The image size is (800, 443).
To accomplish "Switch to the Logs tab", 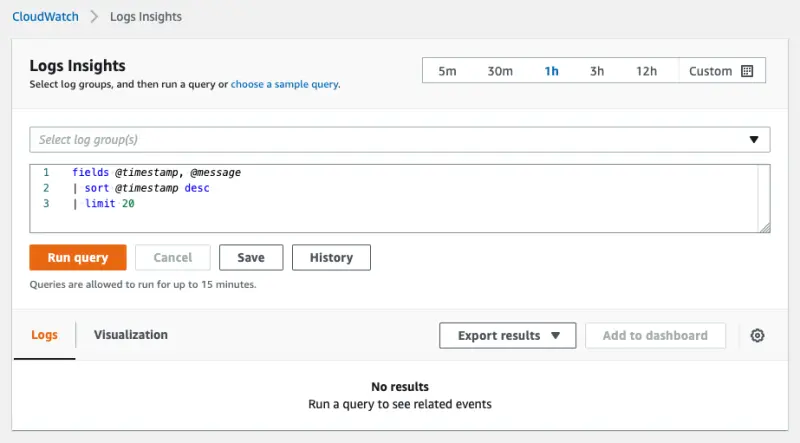I will [44, 335].
